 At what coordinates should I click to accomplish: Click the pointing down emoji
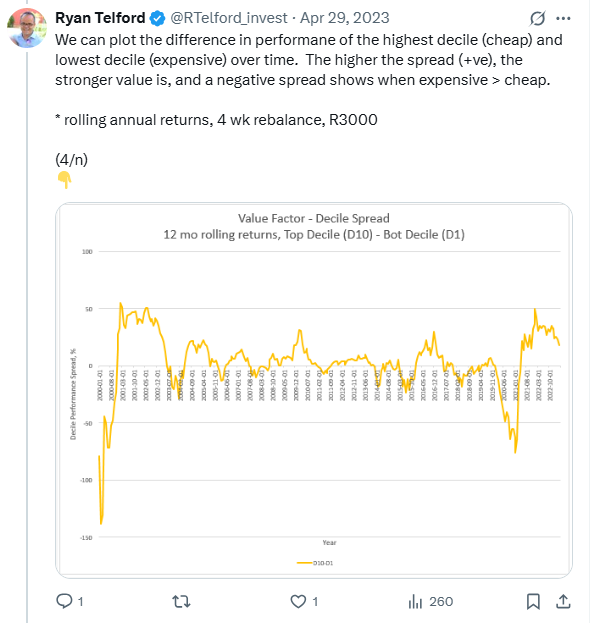coord(64,180)
